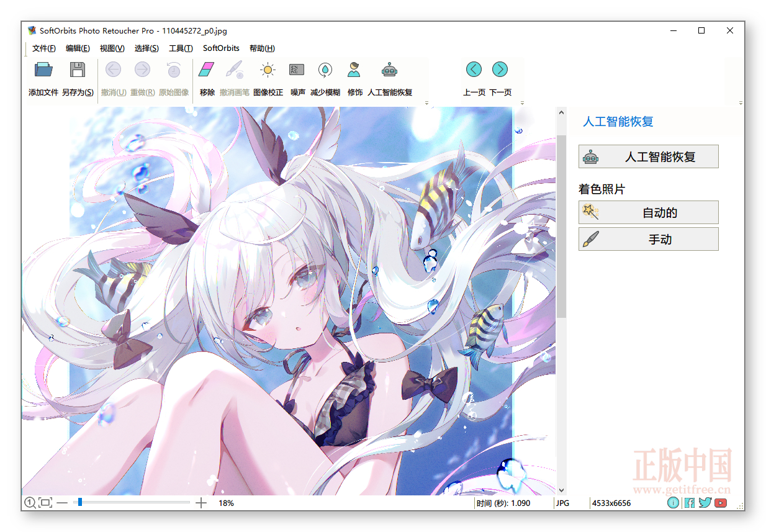Open the 文件(F) menu
This screenshot has width=766, height=532.
44,48
